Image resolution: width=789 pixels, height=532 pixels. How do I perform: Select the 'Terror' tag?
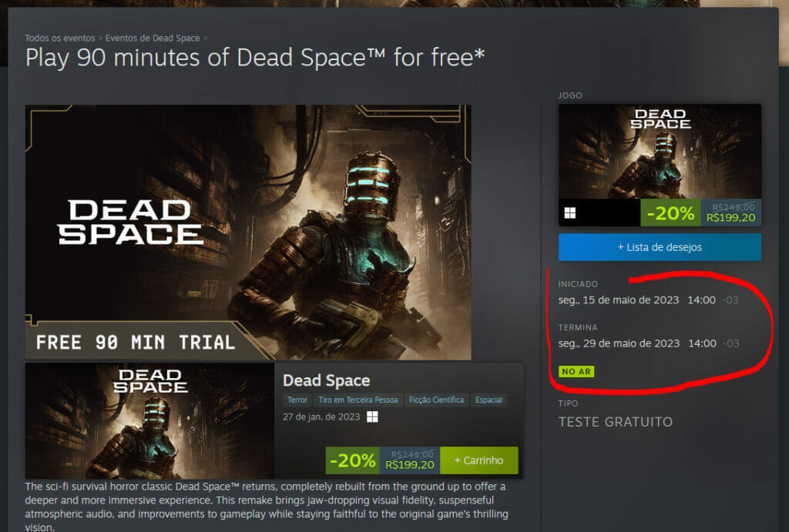pos(297,400)
